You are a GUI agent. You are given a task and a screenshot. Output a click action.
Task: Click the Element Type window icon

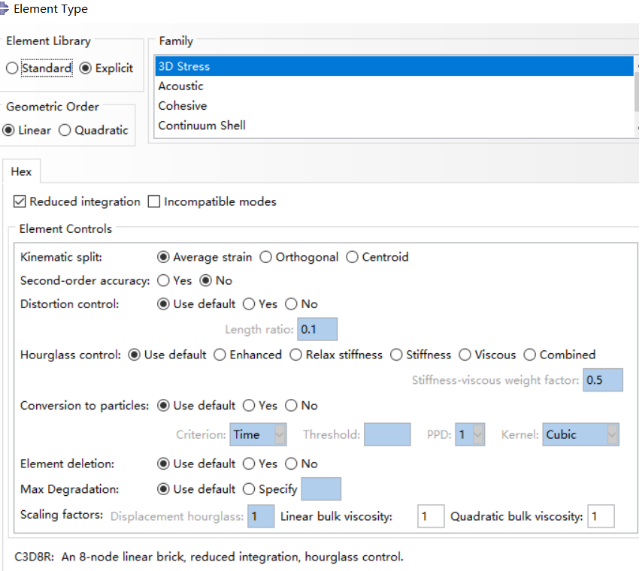4,9
